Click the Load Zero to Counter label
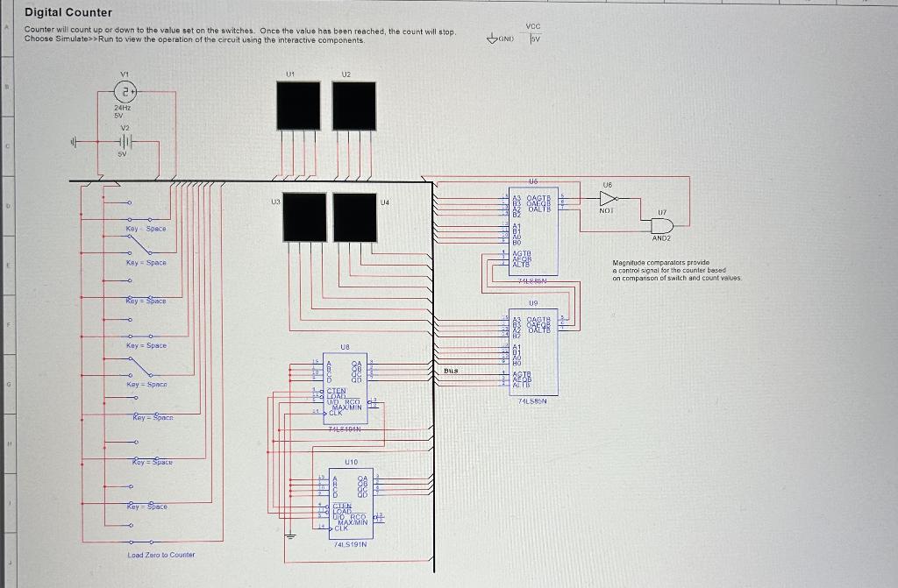The height and width of the screenshot is (588, 898). click(162, 556)
